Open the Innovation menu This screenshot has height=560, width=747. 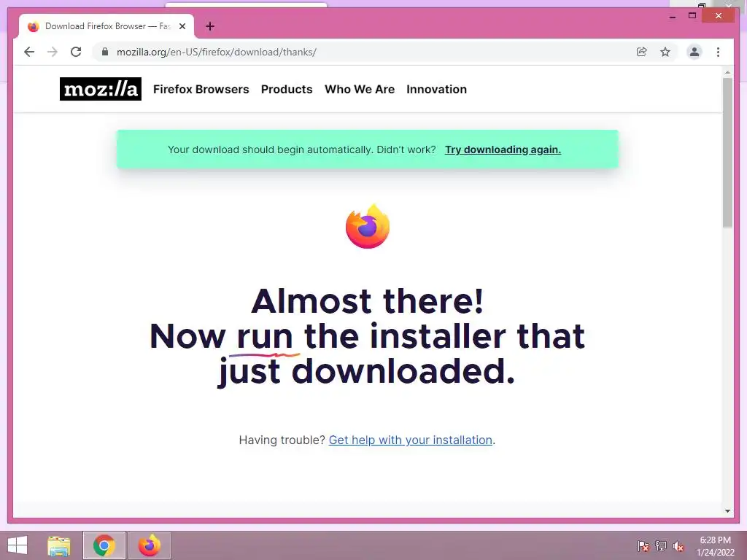pyautogui.click(x=436, y=90)
